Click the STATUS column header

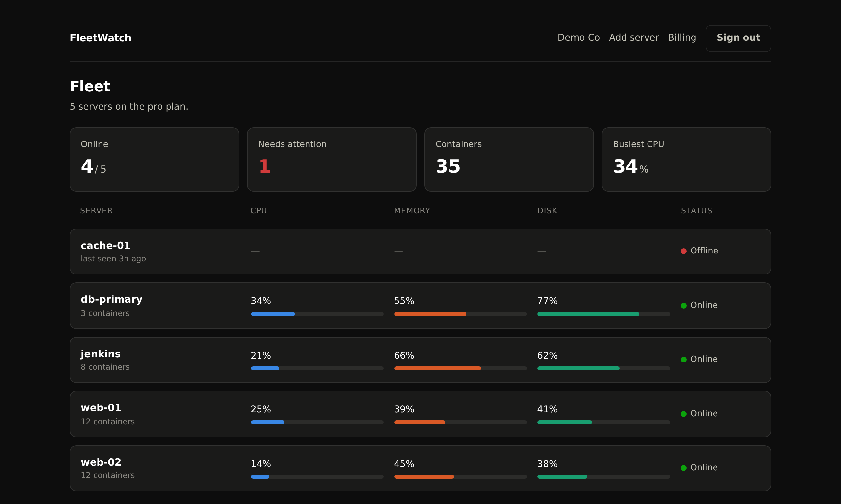696,211
